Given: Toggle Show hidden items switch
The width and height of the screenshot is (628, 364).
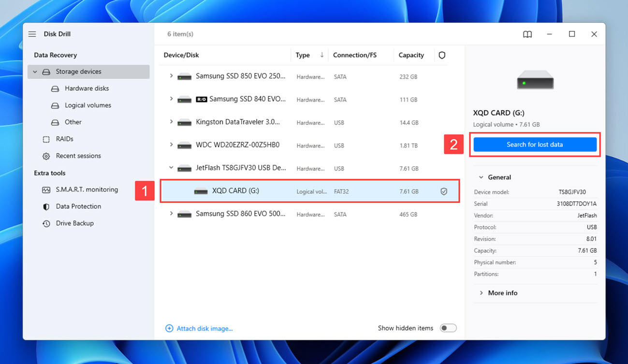Looking at the screenshot, I should coord(448,328).
